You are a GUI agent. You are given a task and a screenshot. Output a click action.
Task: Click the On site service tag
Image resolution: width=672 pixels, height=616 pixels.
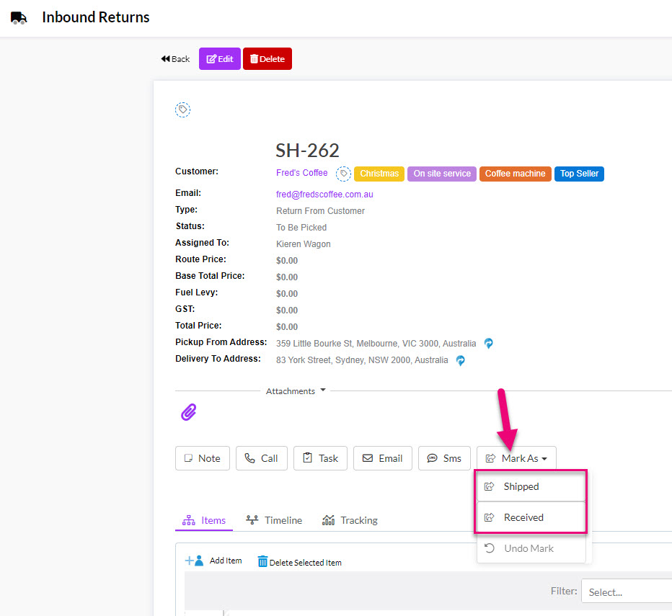point(441,174)
